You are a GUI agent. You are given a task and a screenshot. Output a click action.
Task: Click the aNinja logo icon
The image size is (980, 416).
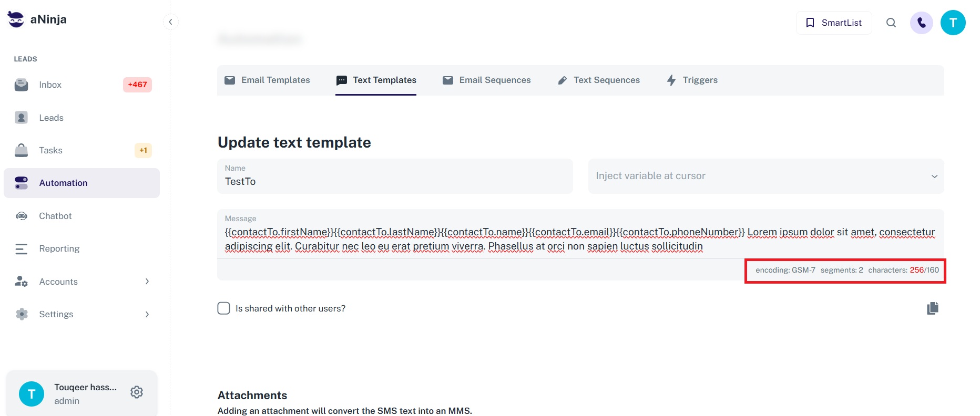[x=16, y=19]
